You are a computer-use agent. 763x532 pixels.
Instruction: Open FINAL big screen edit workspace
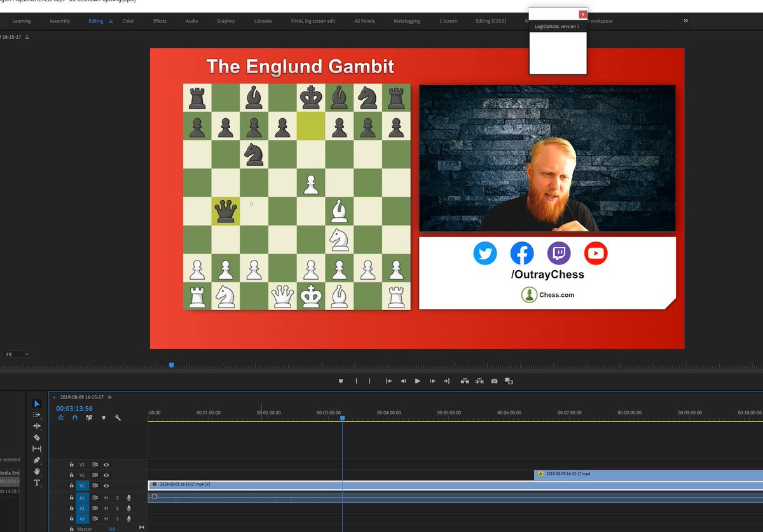click(313, 21)
